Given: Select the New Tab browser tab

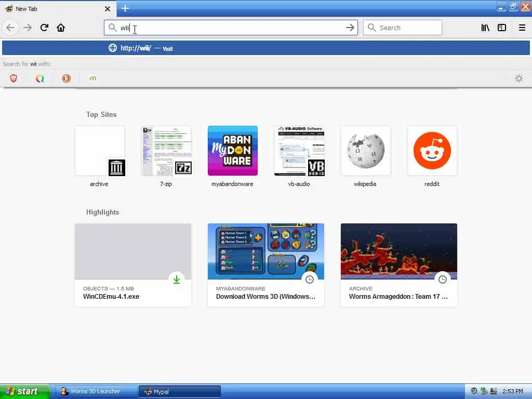Looking at the screenshot, I should pyautogui.click(x=58, y=9).
